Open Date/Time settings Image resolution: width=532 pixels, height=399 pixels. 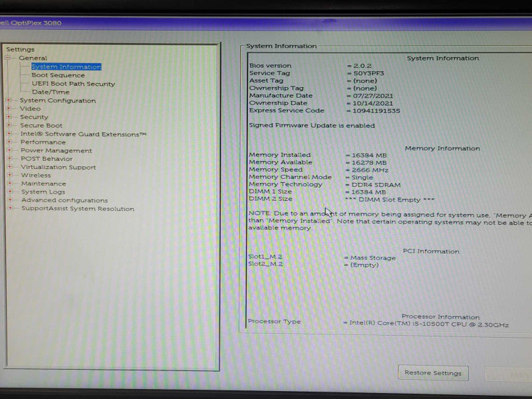[x=51, y=92]
